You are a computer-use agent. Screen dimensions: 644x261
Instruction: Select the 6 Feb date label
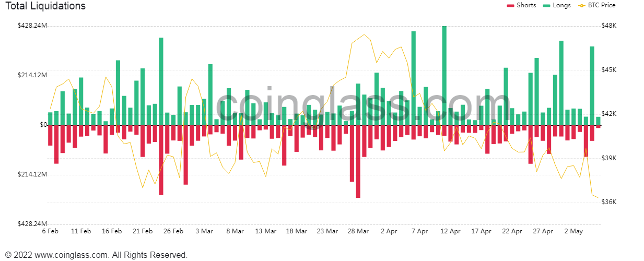click(50, 231)
